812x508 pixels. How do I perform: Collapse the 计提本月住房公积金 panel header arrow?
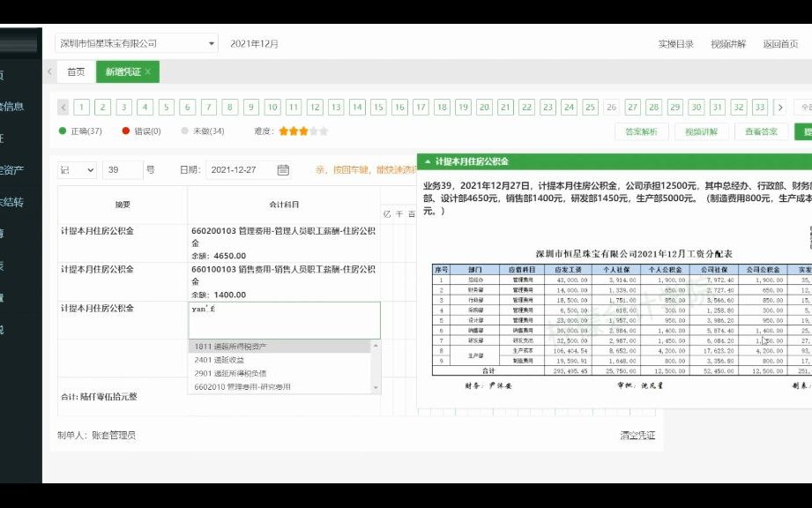click(428, 161)
